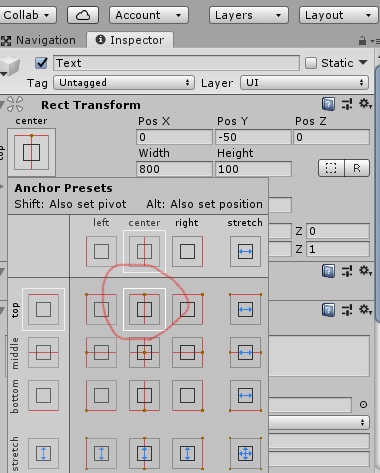Collapse the Rect Transform component foldout
This screenshot has width=380, height=473.
tap(2, 105)
